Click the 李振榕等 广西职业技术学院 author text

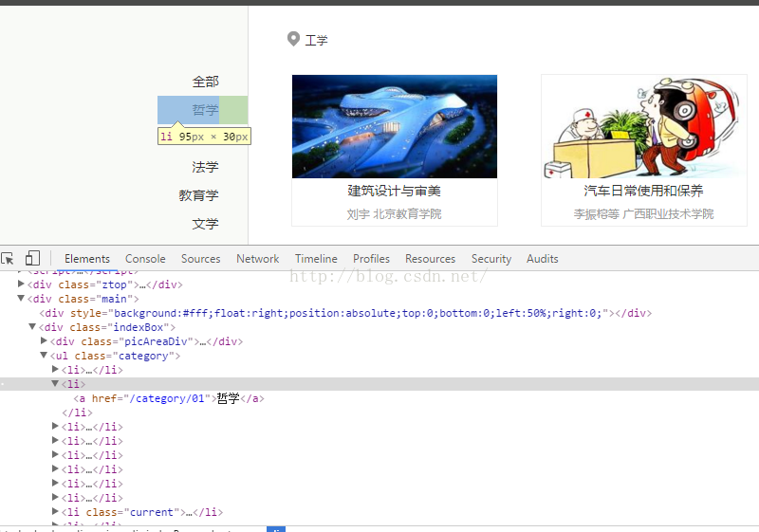pyautogui.click(x=643, y=213)
